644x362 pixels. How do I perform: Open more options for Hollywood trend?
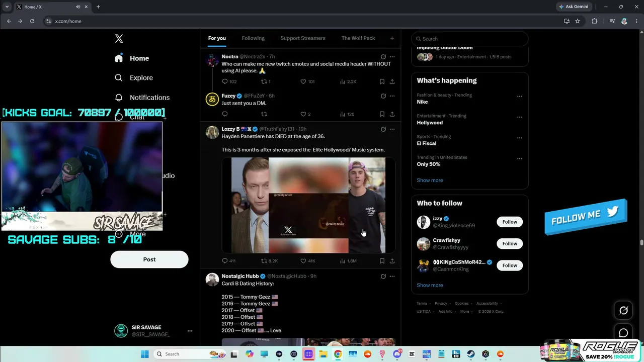[x=520, y=117]
